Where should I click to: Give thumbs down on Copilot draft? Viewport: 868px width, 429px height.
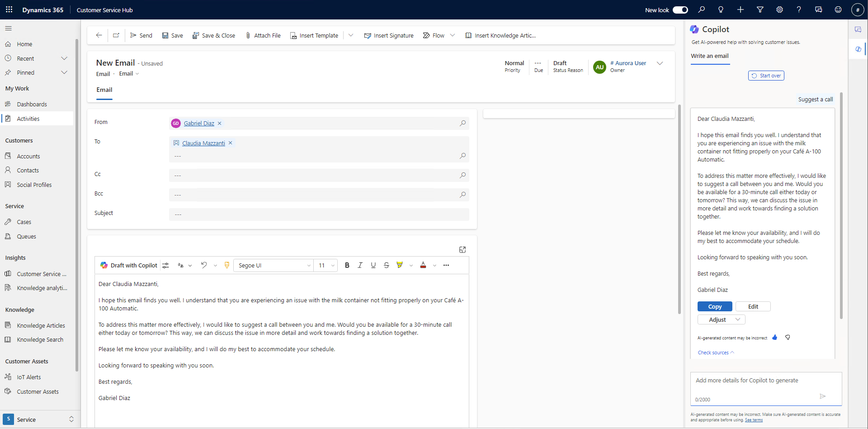coord(788,338)
